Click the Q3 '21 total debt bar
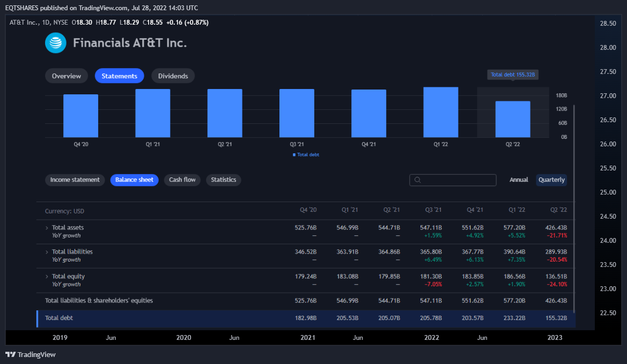Screen dimensions: 627x364 click(297, 113)
